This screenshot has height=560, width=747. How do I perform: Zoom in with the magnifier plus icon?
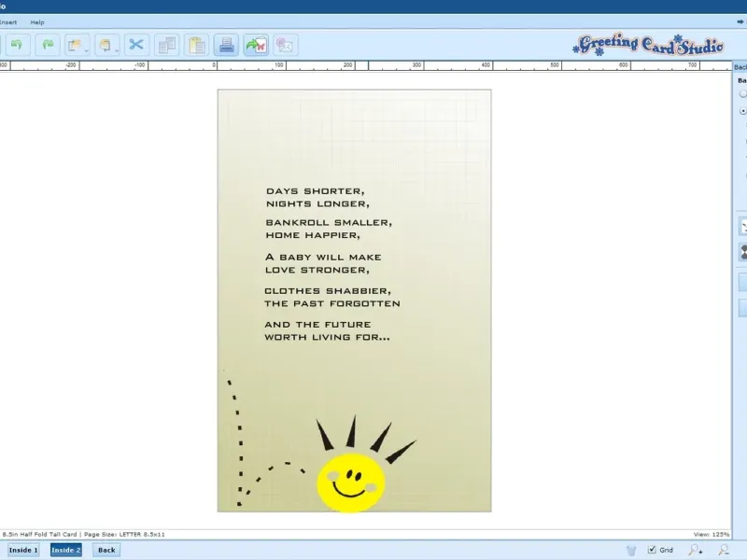click(x=695, y=550)
